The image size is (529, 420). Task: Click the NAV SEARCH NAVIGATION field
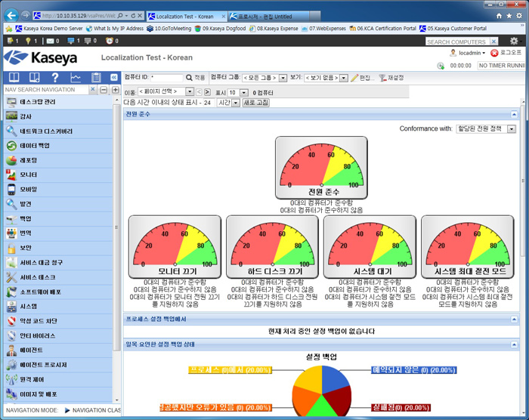point(46,90)
